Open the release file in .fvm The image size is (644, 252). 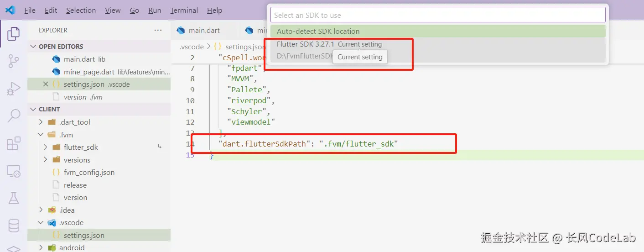(x=99, y=185)
